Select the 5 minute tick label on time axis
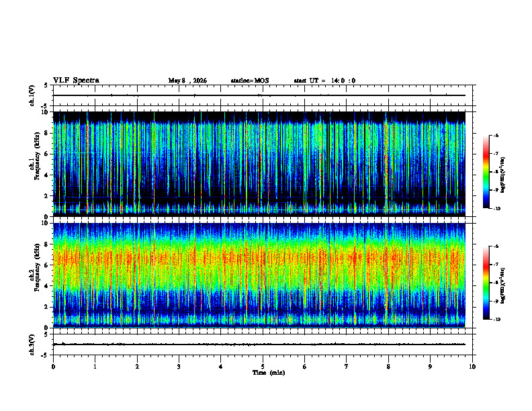532x411 pixels. click(x=263, y=367)
